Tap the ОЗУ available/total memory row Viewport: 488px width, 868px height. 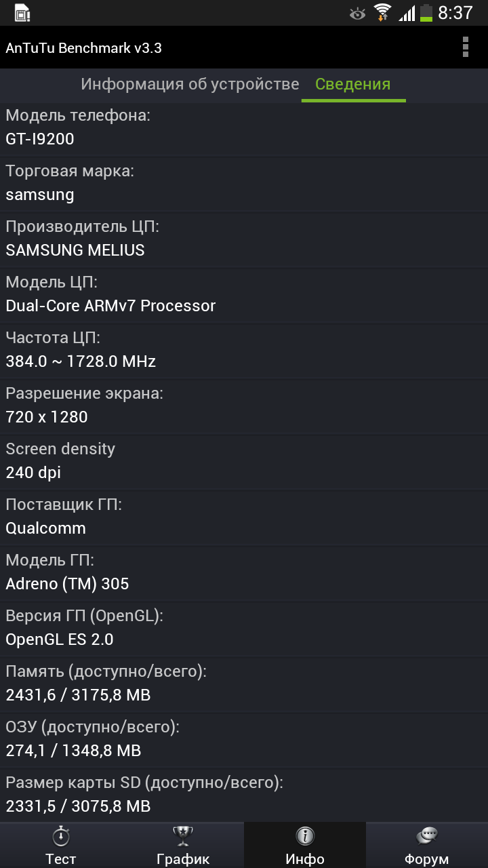point(244,740)
